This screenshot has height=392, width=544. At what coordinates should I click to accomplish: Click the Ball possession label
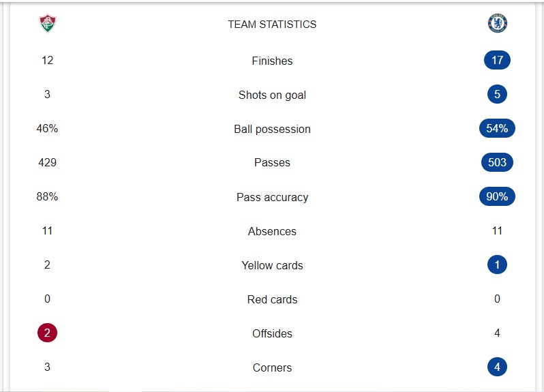[x=272, y=129]
